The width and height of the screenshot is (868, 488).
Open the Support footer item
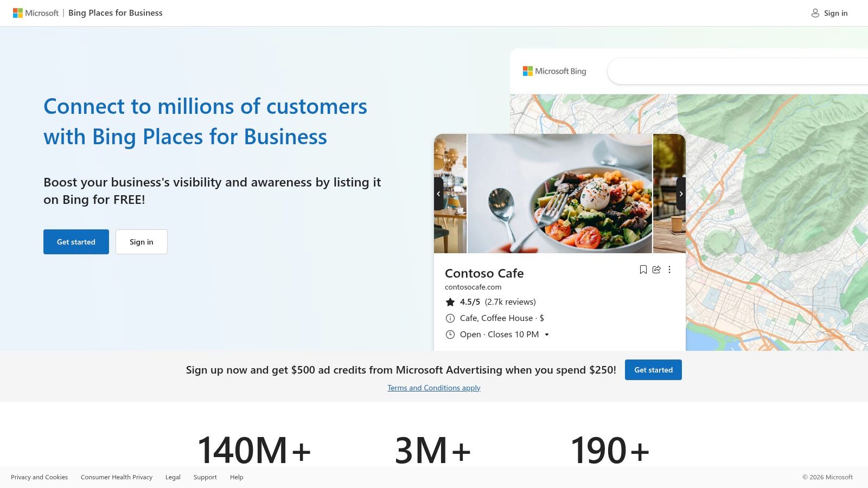pyautogui.click(x=205, y=477)
